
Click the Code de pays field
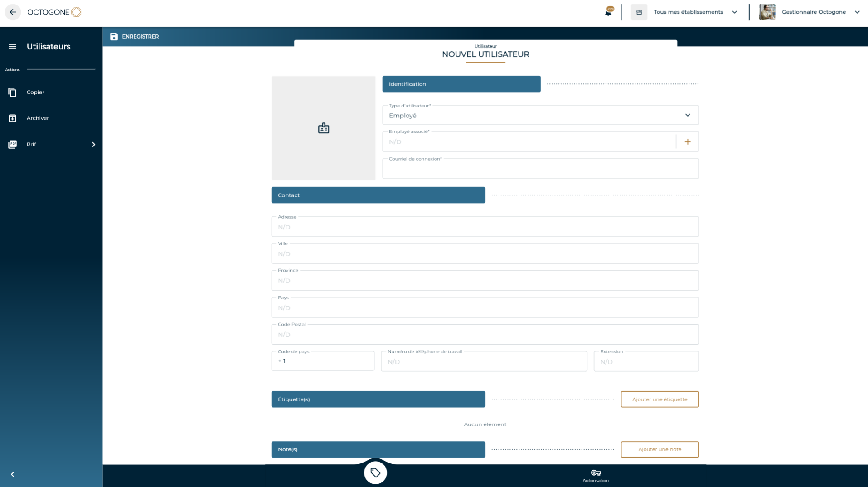[323, 361]
